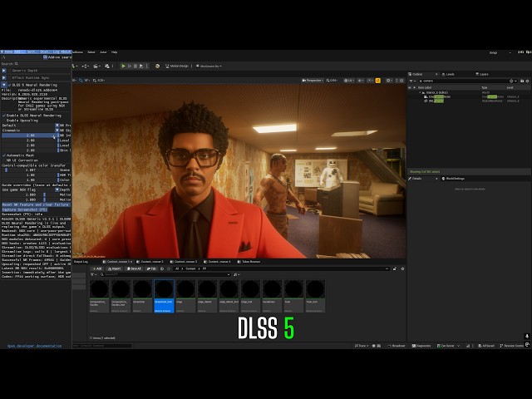Click the magnifier icon in ReShade search
The width and height of the screenshot is (532, 399).
17,64
